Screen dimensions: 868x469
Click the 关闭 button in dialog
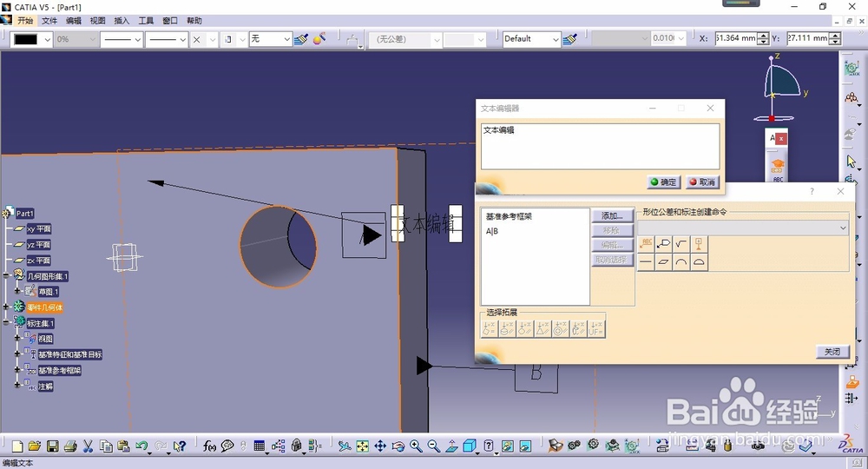click(x=832, y=352)
